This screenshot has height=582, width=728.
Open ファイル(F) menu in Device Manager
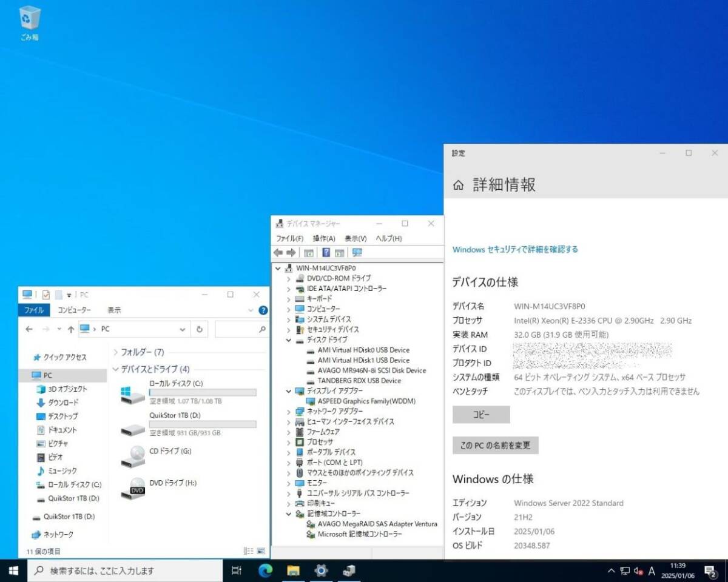pos(289,238)
